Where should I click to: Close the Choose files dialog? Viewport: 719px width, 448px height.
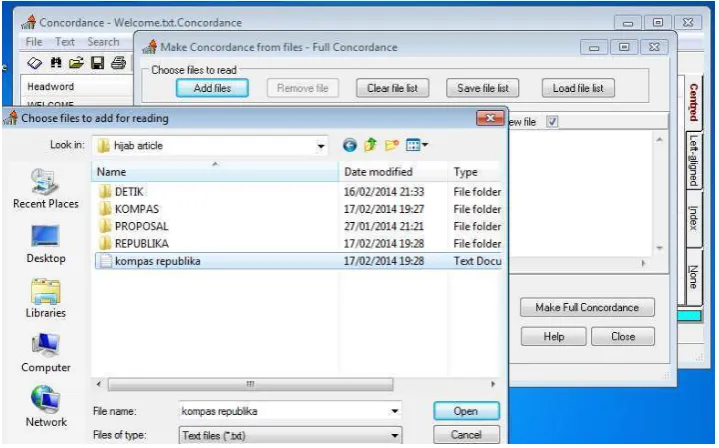[x=490, y=118]
